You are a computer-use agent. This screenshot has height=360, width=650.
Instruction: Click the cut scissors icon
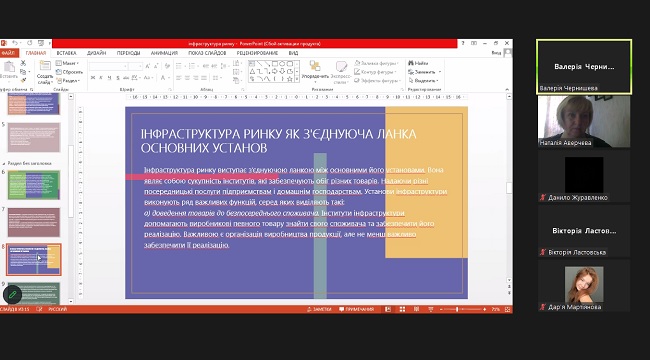[23, 63]
